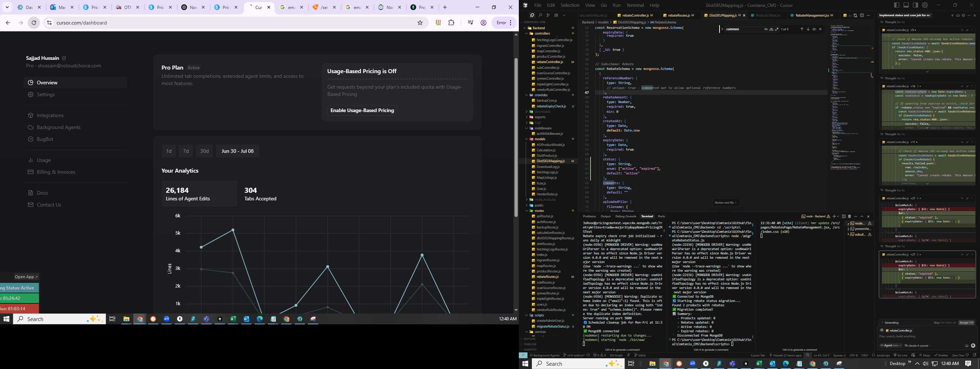The height and width of the screenshot is (369, 980).
Task: Start new chat with plus icon
Action: point(953,15)
